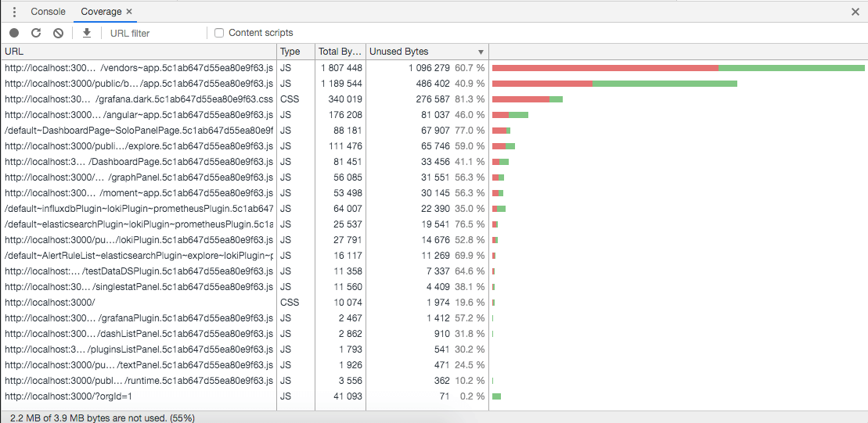Select the Coverage tab
868x423 pixels.
click(100, 12)
